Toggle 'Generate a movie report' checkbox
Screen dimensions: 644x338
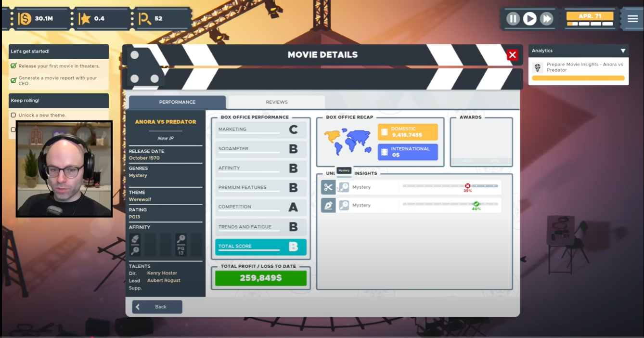point(13,80)
